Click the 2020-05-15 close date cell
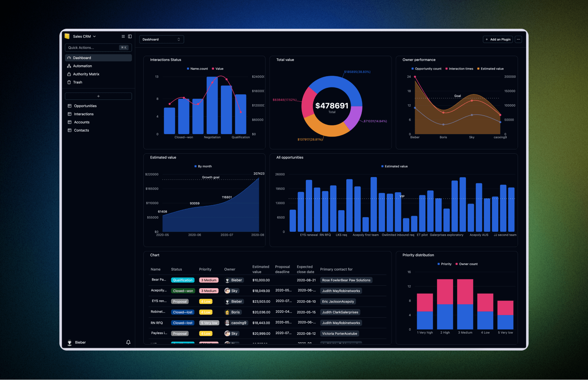This screenshot has width=588, height=380. (x=306, y=312)
